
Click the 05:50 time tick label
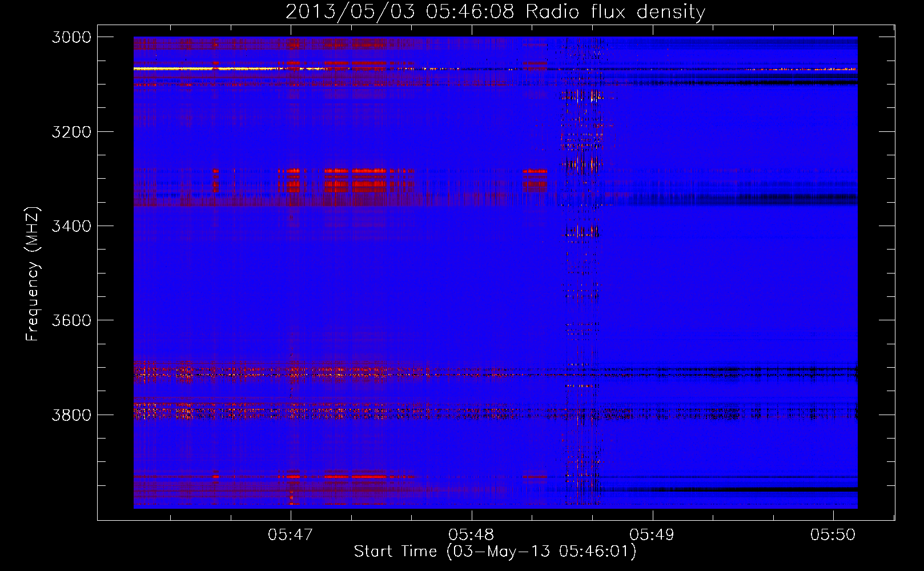833,534
